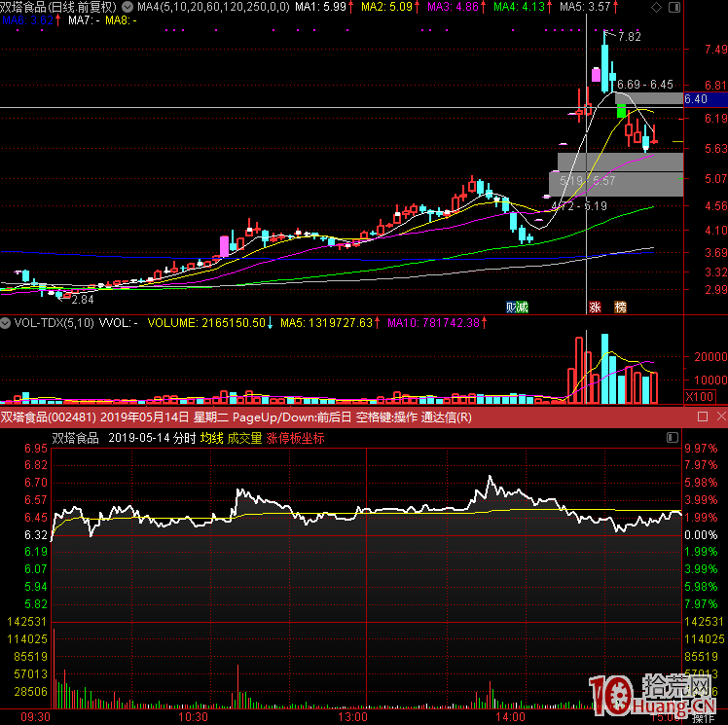Click the 减 tag under the chart
The image size is (728, 725).
pyautogui.click(x=523, y=308)
